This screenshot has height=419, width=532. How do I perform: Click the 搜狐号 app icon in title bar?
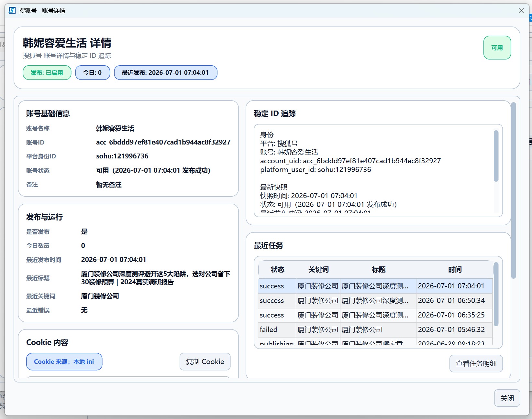[12, 10]
